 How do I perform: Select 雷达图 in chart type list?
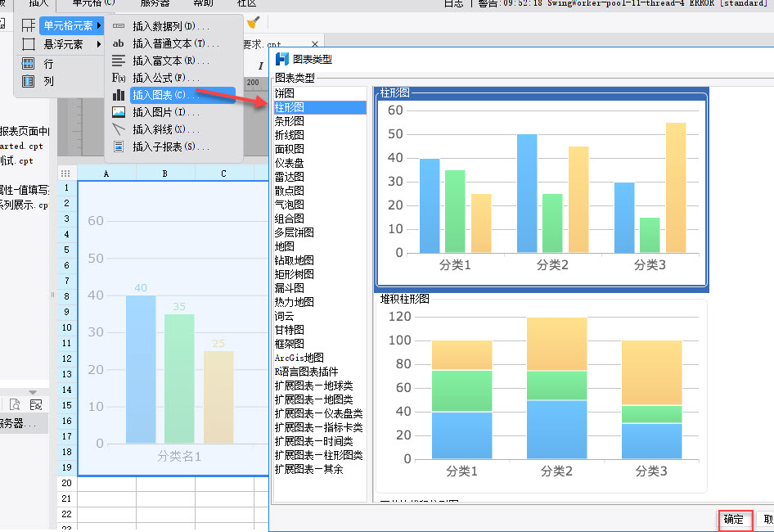pyautogui.click(x=320, y=177)
